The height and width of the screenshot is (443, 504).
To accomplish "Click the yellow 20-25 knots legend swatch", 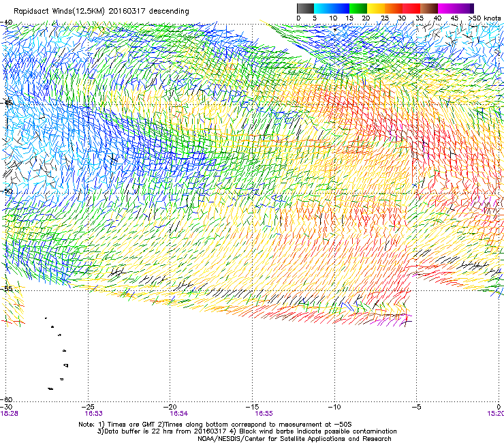I will (x=376, y=8).
